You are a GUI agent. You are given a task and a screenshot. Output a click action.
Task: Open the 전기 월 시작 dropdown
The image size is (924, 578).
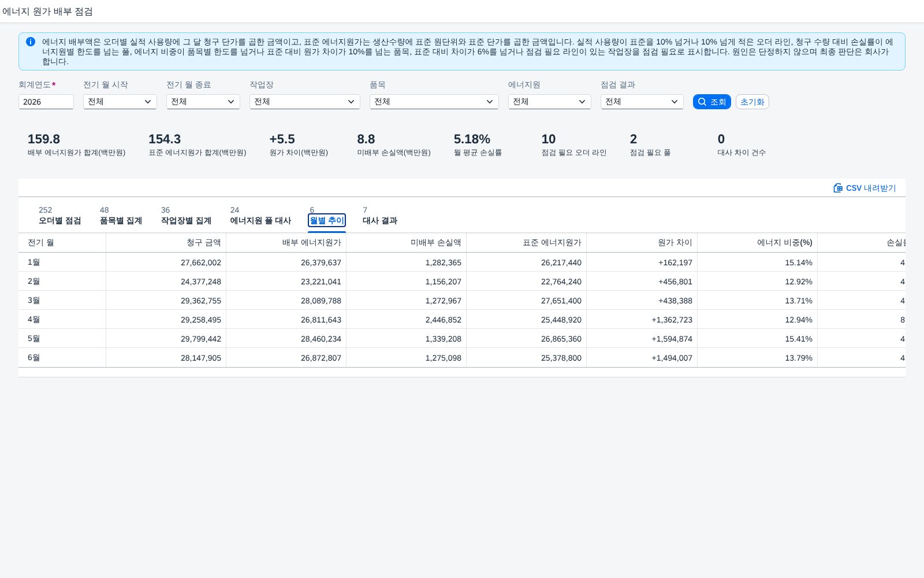pyautogui.click(x=120, y=102)
